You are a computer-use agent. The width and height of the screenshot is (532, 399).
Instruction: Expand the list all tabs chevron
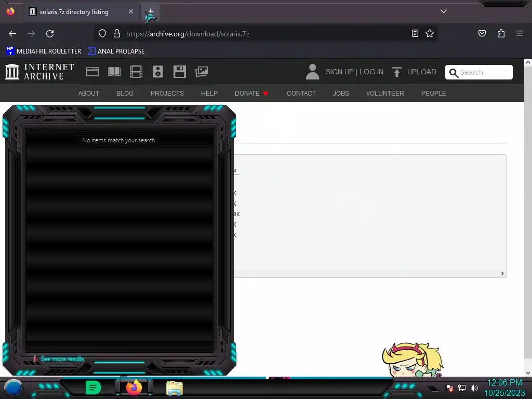444,11
